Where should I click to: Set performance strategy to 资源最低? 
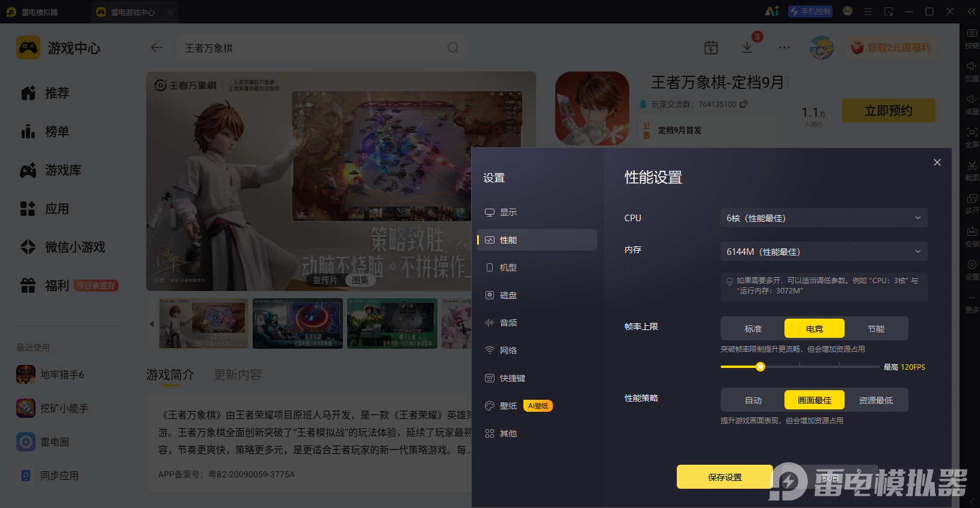point(876,400)
